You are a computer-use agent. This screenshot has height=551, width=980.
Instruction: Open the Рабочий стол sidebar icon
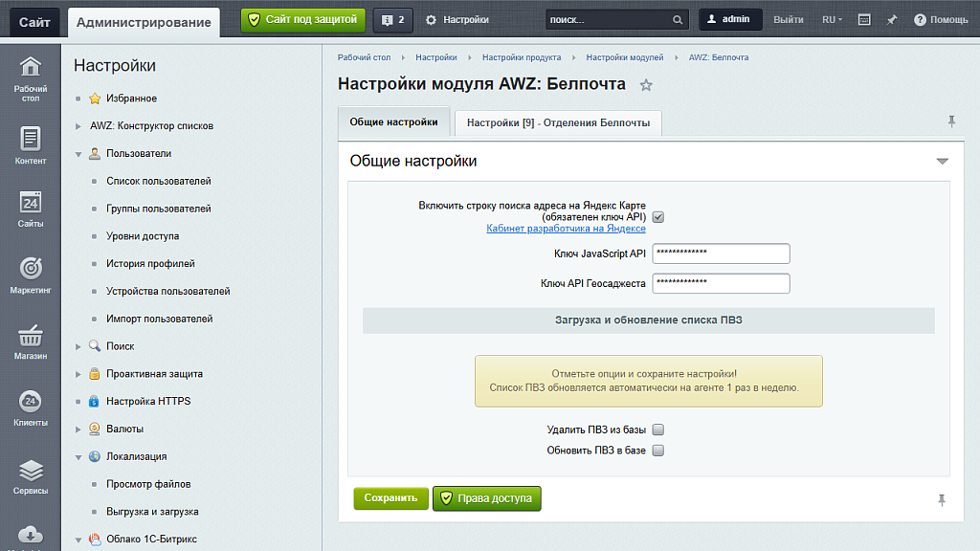30,77
